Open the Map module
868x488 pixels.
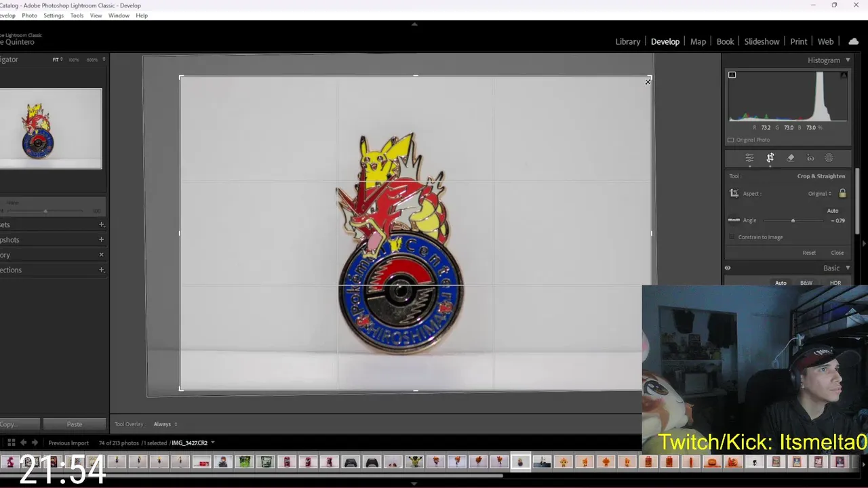[698, 41]
